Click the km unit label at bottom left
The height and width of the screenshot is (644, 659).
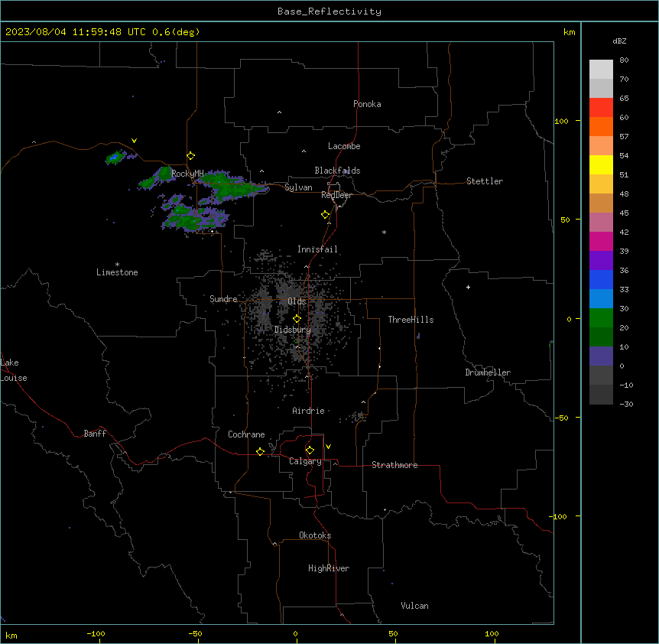(11, 635)
